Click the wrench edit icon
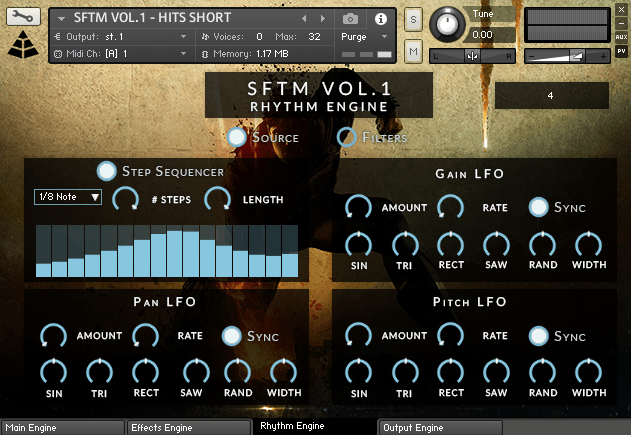The height and width of the screenshot is (435, 631). click(x=24, y=18)
